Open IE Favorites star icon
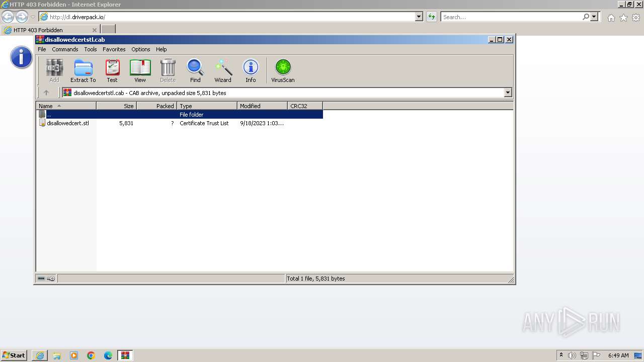Screen dimensions: 644x362 [623, 18]
